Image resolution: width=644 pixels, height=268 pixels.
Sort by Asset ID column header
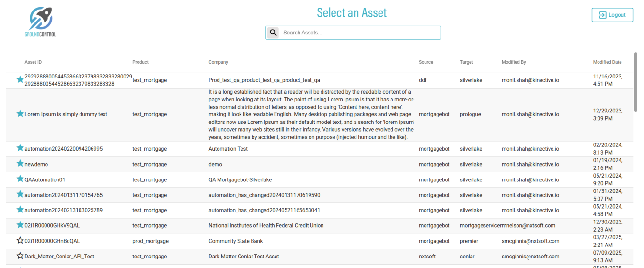[33, 62]
